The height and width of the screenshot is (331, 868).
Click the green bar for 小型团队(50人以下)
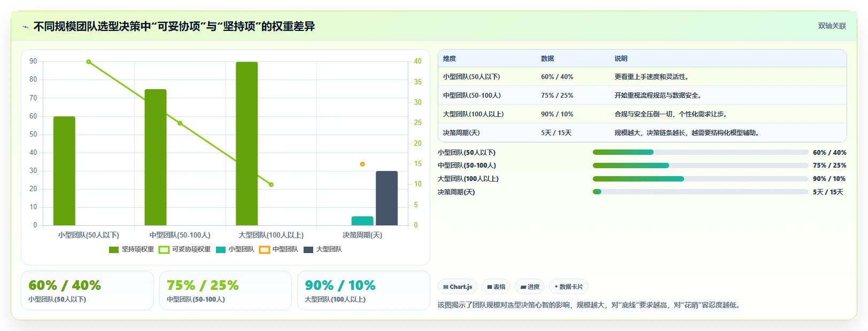tap(64, 171)
